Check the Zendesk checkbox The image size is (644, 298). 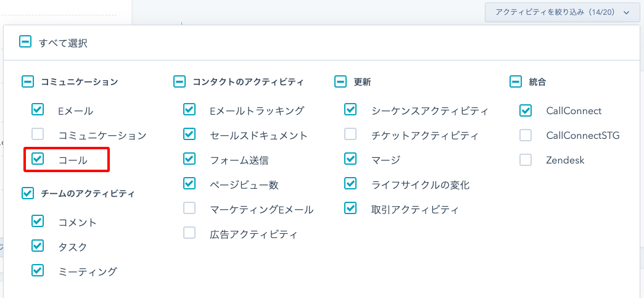(526, 160)
